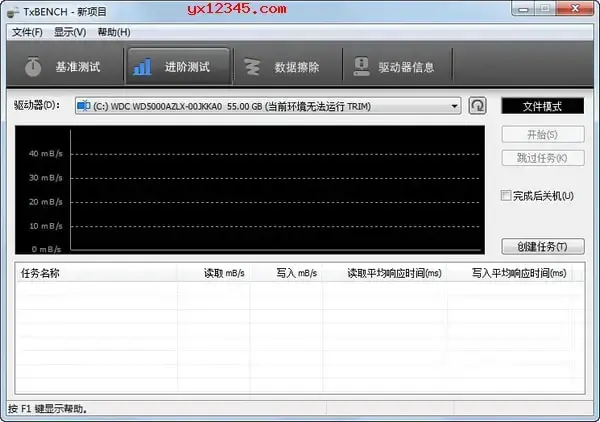The width and height of the screenshot is (600, 422).
Task: Click the 创建任务(T) button
Action: tap(543, 247)
